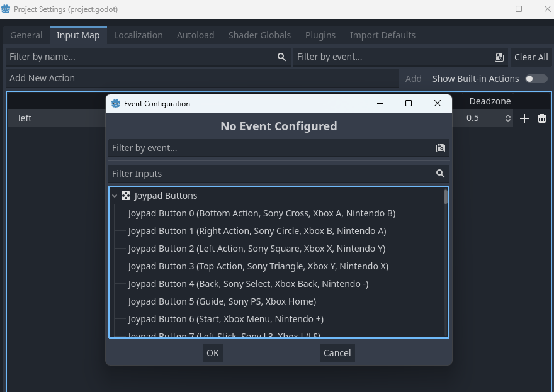Click the input list scrollbar handle
The image size is (554, 392).
[446, 197]
